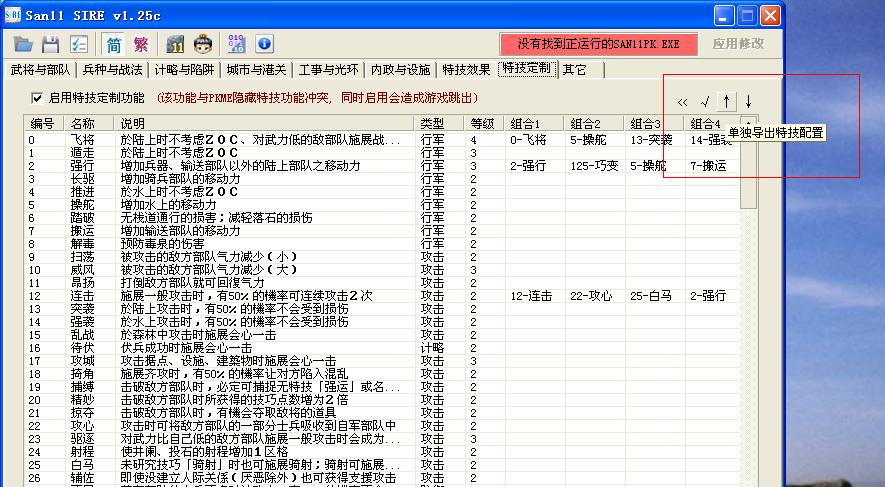
Task: Click the checkmark button above table
Action: click(x=705, y=101)
